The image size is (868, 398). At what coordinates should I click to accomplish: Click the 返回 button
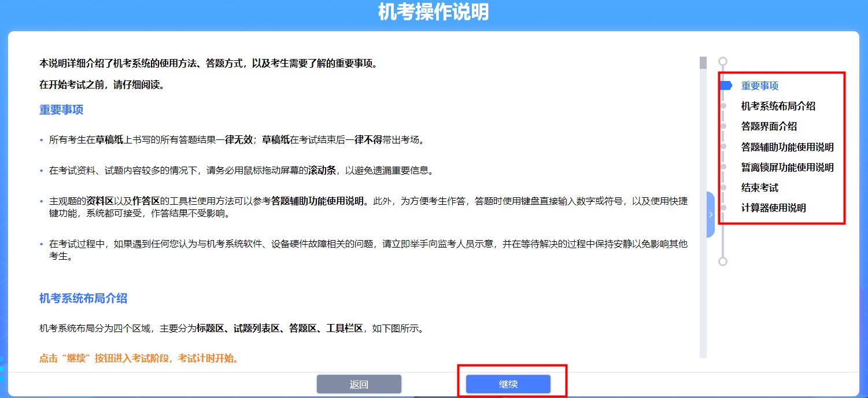(x=359, y=384)
